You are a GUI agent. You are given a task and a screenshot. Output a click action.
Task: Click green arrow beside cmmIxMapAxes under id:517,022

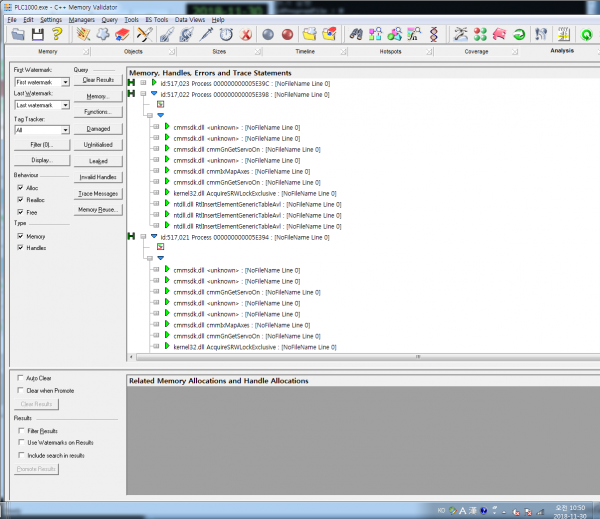167,170
